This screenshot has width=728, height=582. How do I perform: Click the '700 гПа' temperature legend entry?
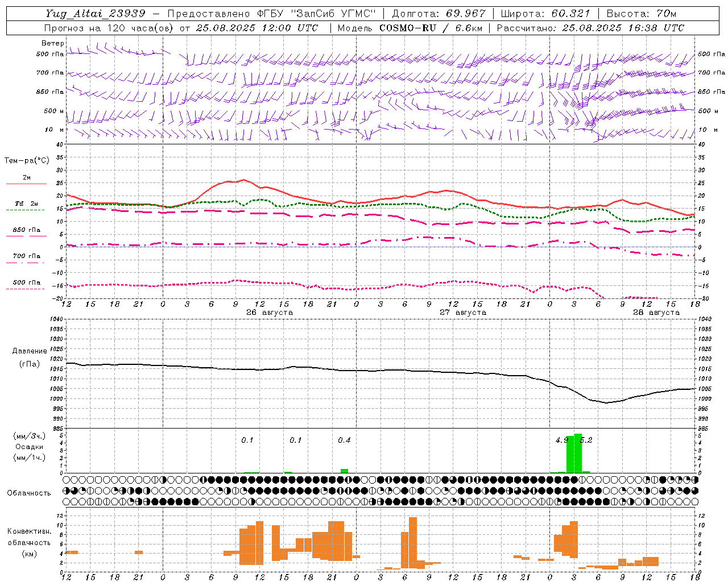pyautogui.click(x=26, y=256)
